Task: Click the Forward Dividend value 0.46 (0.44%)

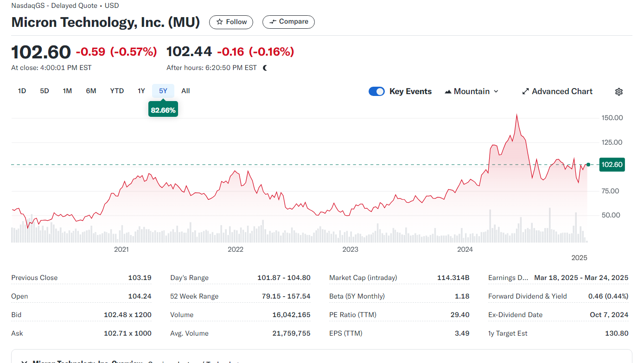Action: click(608, 296)
